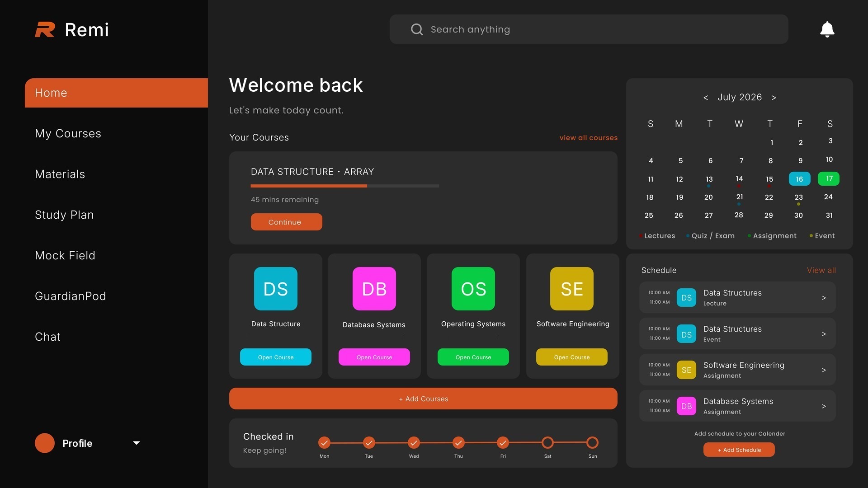This screenshot has width=868, height=488.
Task: Click DS badge in Data Structures Event row
Action: click(686, 334)
